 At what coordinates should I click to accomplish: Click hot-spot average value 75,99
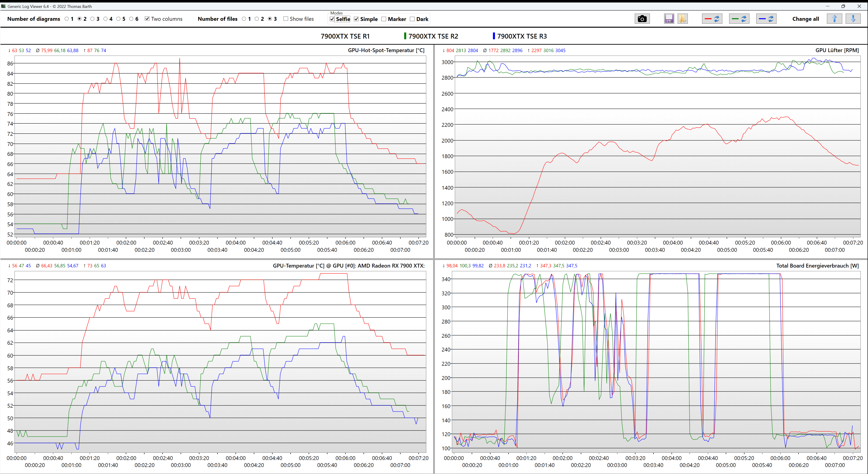(x=47, y=51)
